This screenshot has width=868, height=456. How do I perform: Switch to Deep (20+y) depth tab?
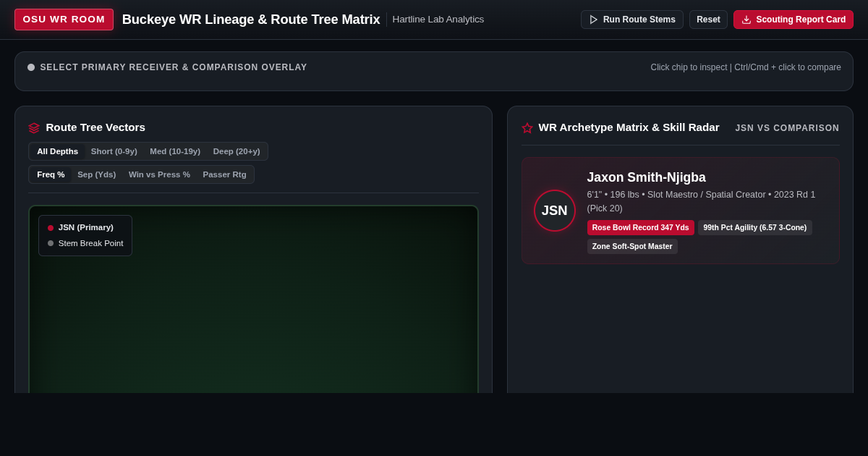pos(237,151)
